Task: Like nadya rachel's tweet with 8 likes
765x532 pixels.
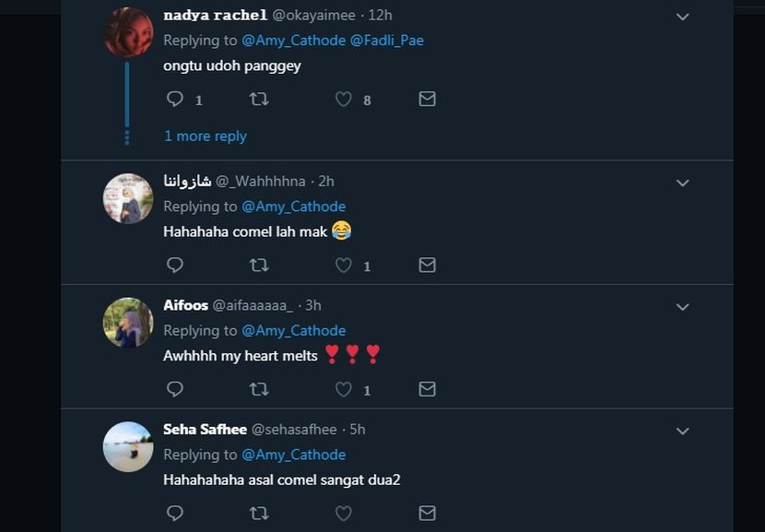Action: click(343, 99)
